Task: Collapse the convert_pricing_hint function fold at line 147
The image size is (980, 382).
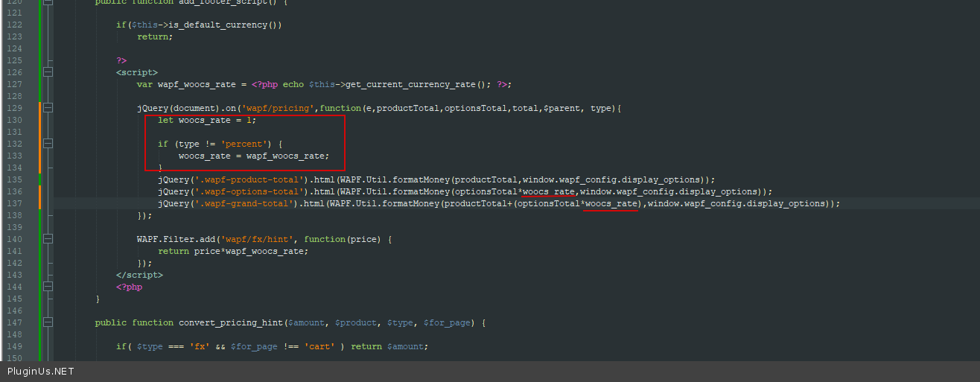Action: point(48,322)
